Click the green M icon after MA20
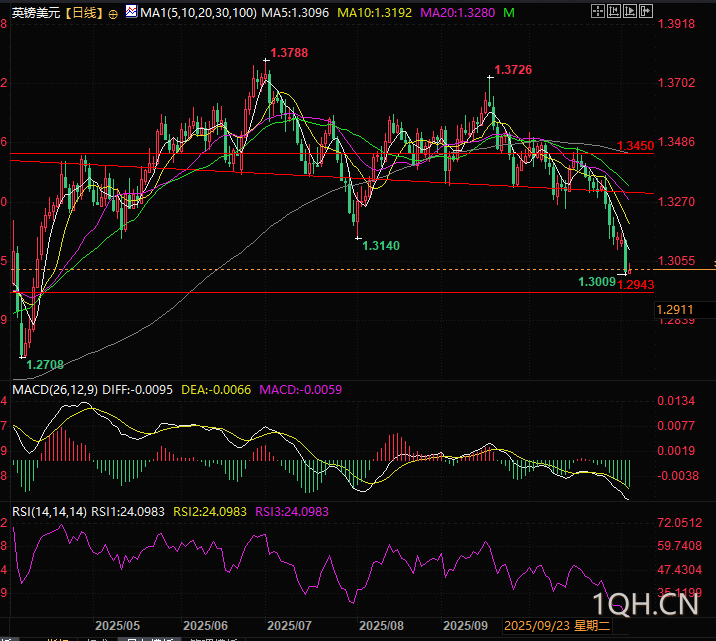 coord(511,12)
